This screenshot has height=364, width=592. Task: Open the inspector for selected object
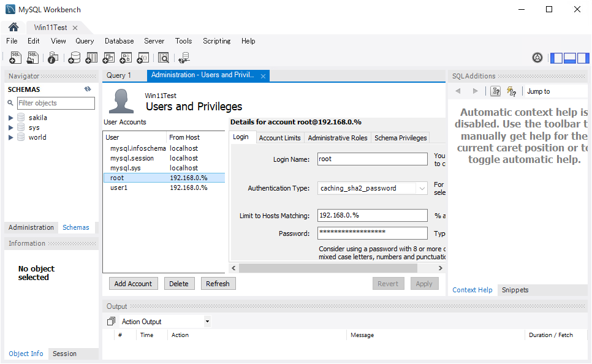tap(53, 58)
